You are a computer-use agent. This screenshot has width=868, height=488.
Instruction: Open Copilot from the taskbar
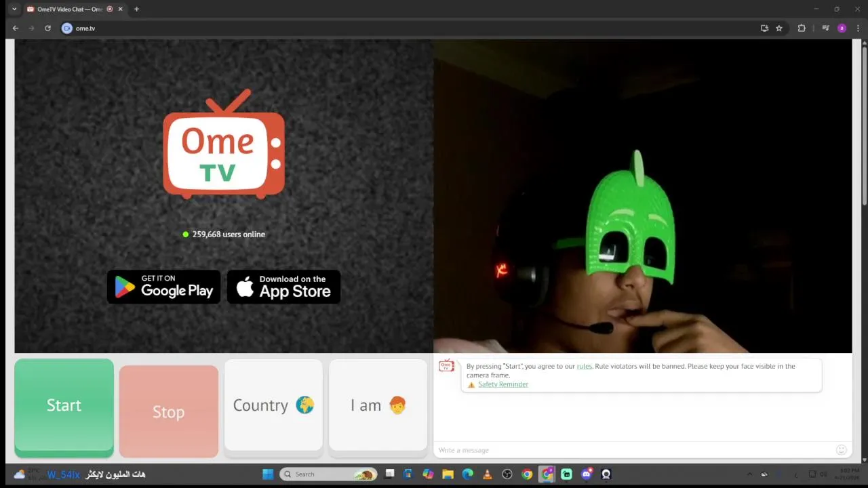click(428, 474)
